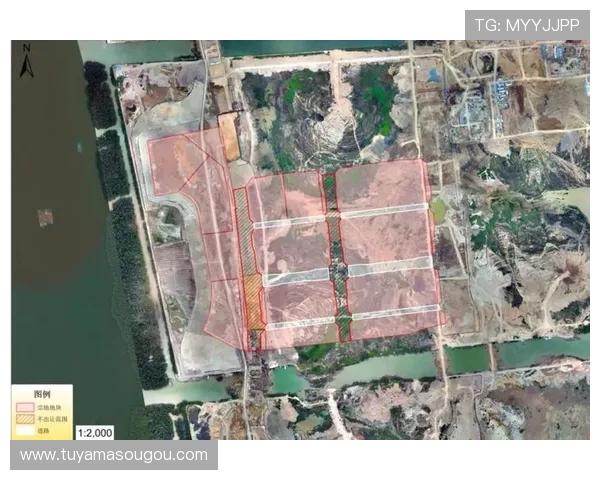Click the north arrow compass icon
This screenshot has width=600, height=480.
pos(27,59)
